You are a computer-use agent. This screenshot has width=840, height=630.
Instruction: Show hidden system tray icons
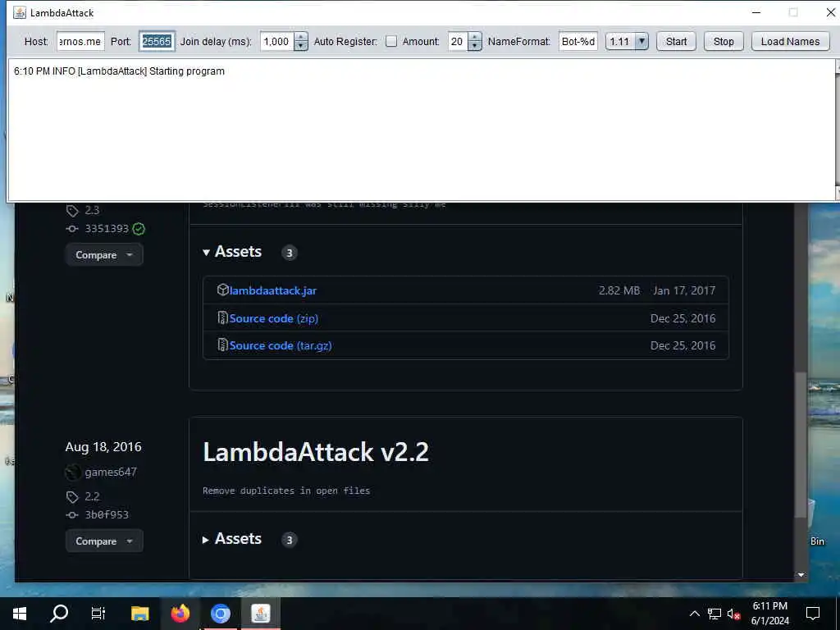coord(694,614)
